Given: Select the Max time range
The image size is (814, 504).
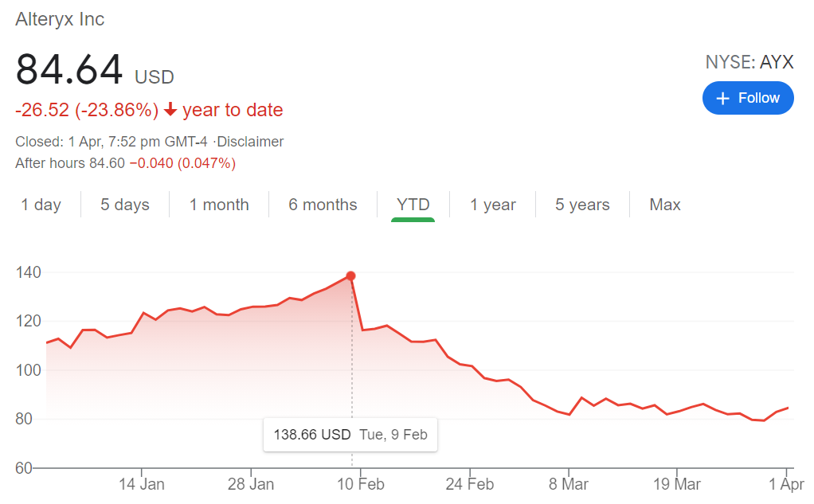Looking at the screenshot, I should point(665,205).
